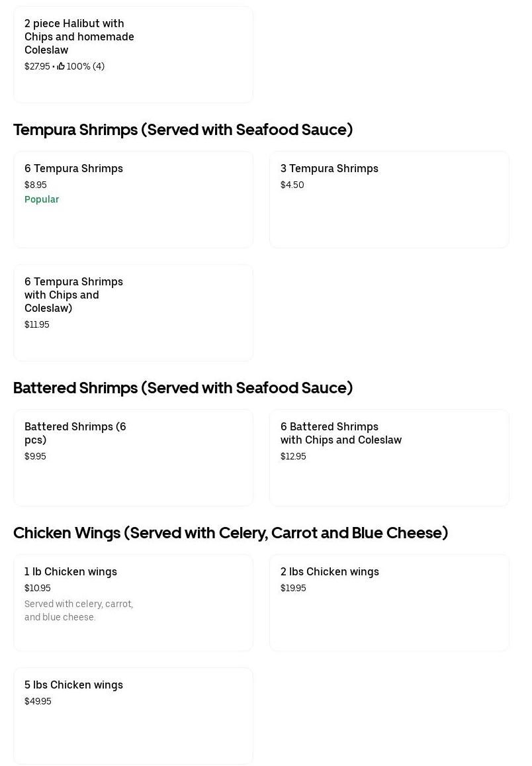Click the Tempura Shrimps section heading

(183, 129)
